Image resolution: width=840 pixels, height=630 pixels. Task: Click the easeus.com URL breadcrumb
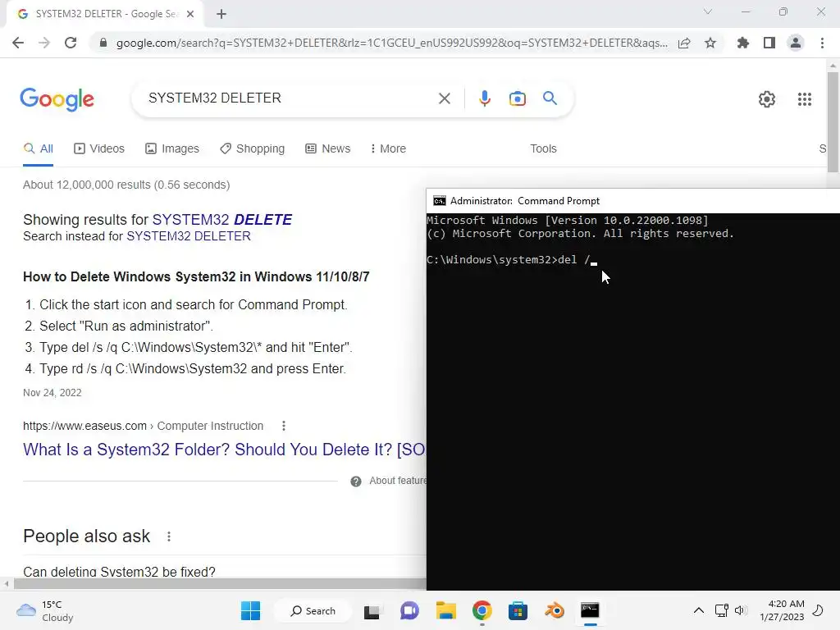coord(143,426)
